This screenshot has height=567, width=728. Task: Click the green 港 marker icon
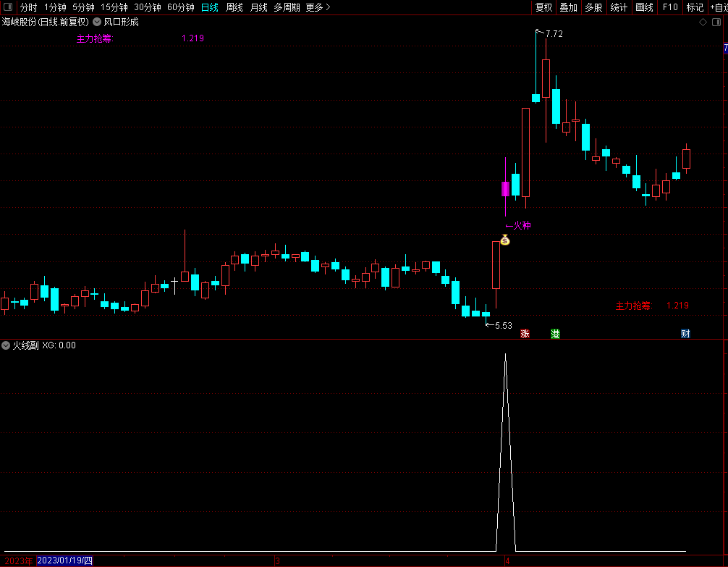(555, 334)
